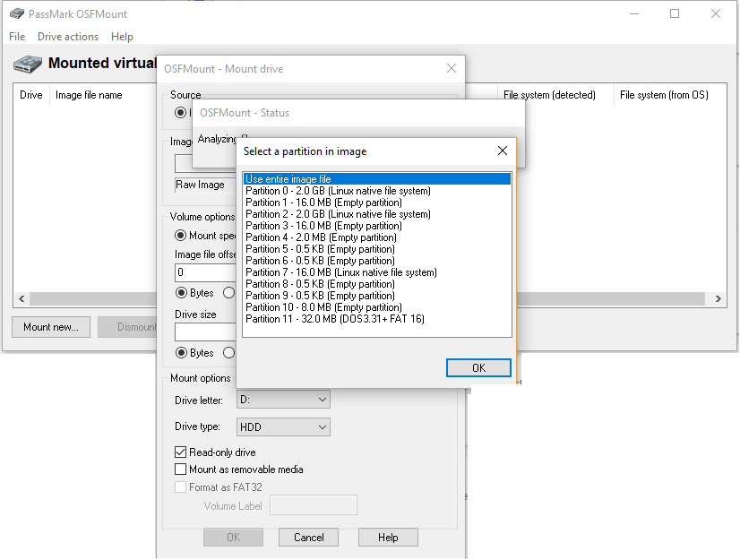Select Partition 10 - 8.0 MB Empty partition
Viewport: 740px width, 560px height.
[x=377, y=307]
